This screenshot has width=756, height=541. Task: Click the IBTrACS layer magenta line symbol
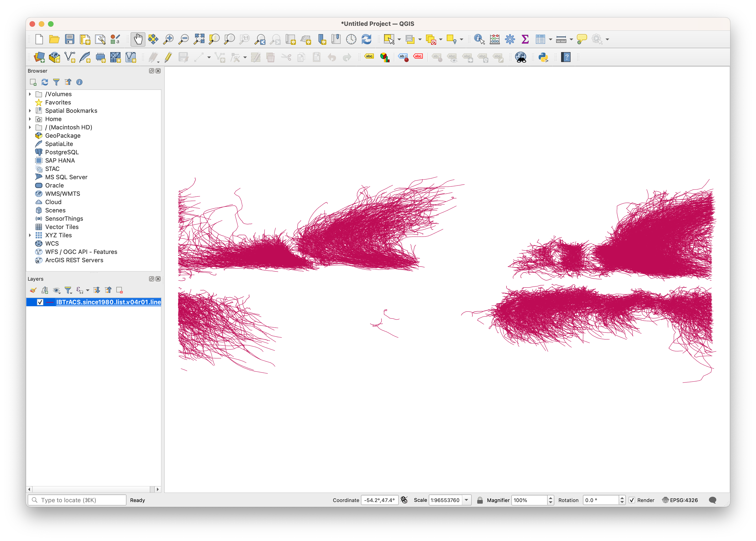pyautogui.click(x=50, y=302)
